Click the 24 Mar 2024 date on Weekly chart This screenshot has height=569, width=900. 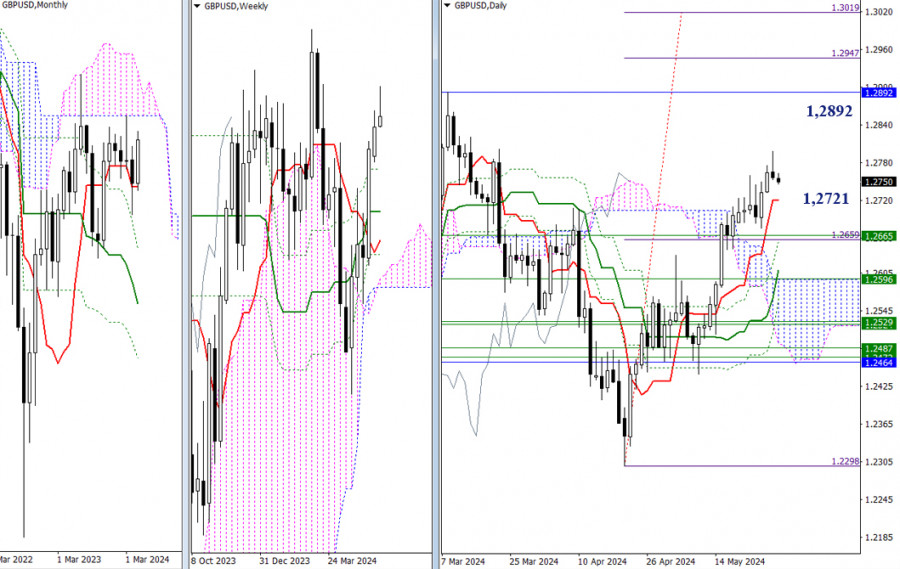coord(352,561)
